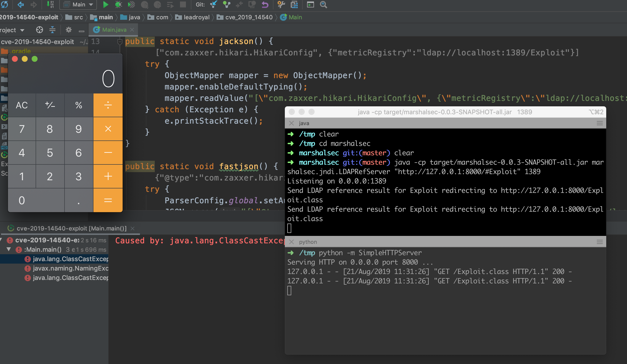
Task: Open Search Everywhere magnifier icon
Action: point(323,4)
